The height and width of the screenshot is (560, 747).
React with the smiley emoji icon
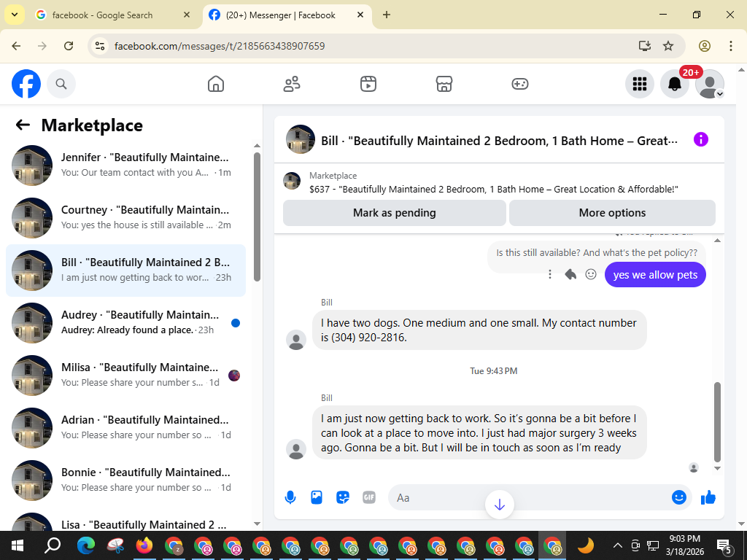591,274
